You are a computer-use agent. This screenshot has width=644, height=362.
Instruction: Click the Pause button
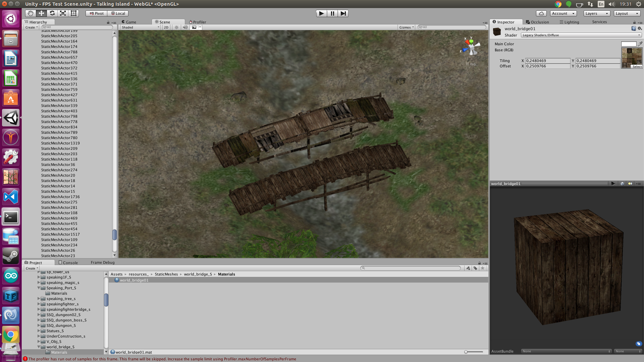(x=332, y=13)
